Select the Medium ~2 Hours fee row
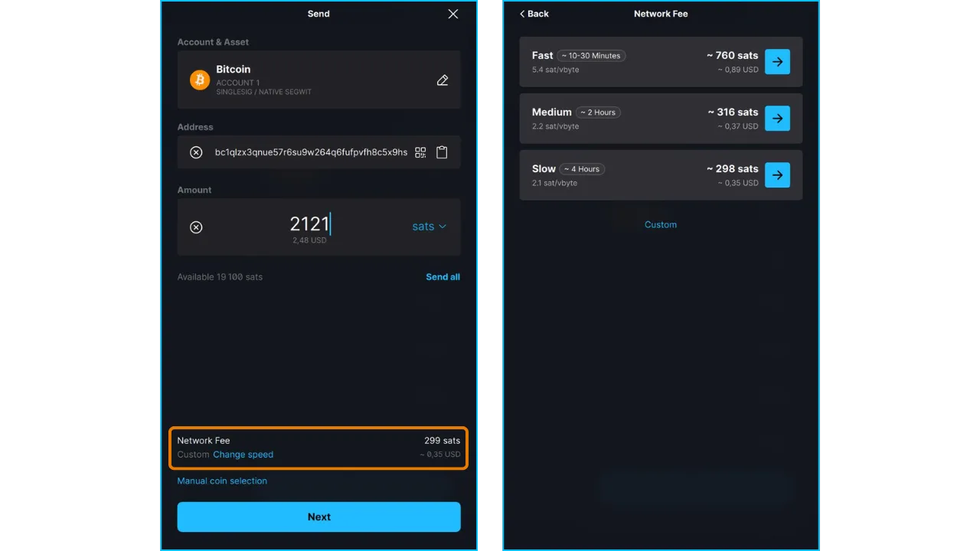The height and width of the screenshot is (551, 980). point(628,119)
